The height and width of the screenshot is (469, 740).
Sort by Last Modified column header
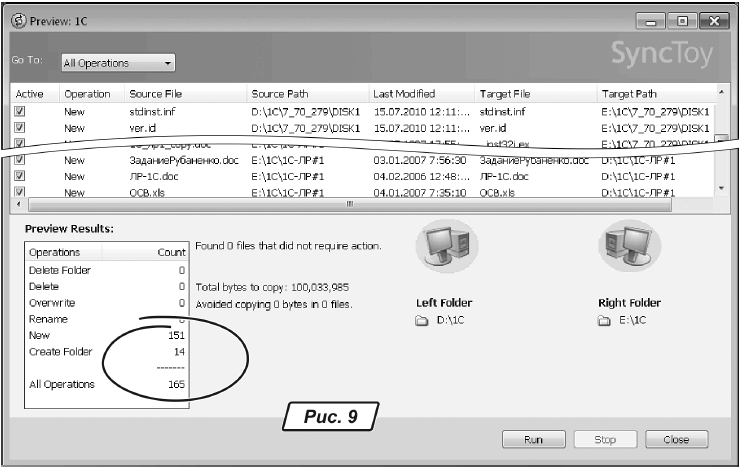(x=404, y=93)
